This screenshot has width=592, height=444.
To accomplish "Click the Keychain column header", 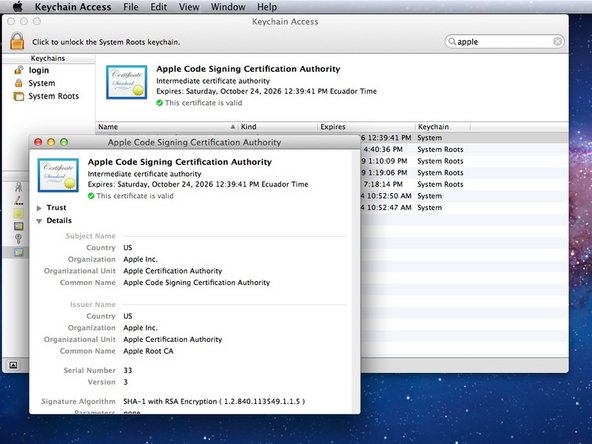I will 443,127.
